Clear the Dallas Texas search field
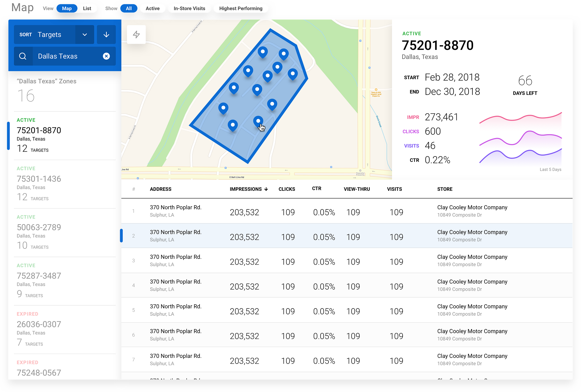Screen dimensions: 581x392 (106, 56)
